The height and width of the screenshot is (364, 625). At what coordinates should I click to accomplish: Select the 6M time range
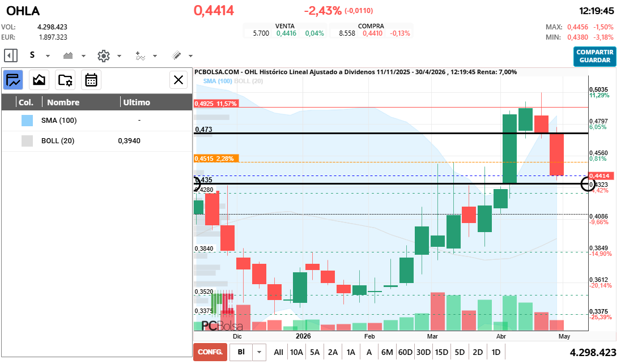click(x=387, y=352)
